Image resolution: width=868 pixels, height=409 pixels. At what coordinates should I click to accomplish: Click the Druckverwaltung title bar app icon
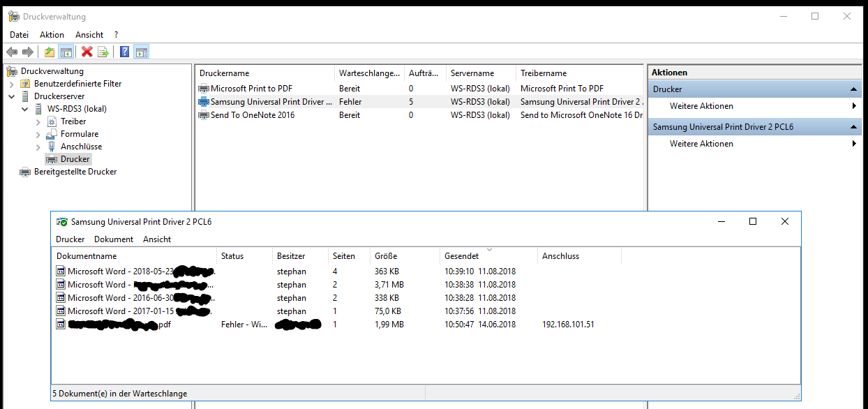click(14, 16)
